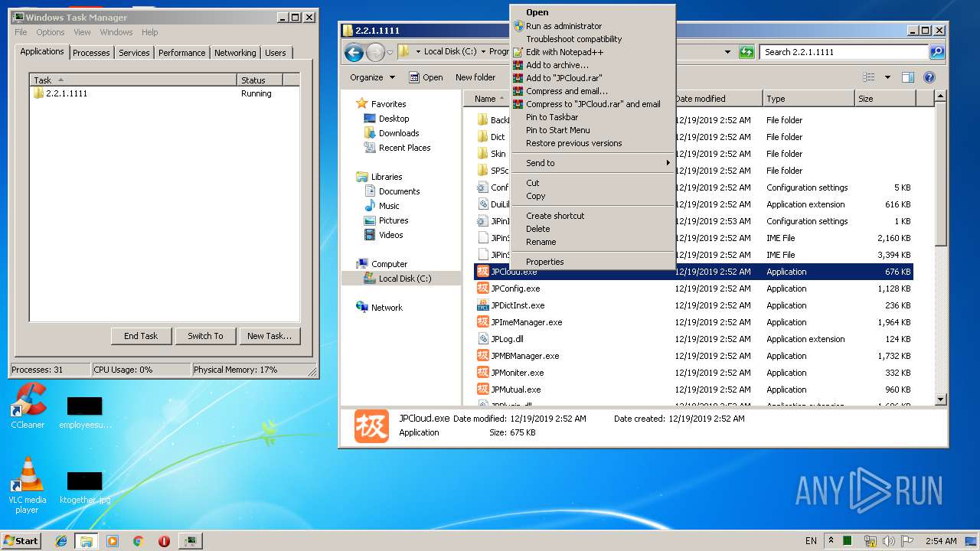Click the volume tray icon

888,540
